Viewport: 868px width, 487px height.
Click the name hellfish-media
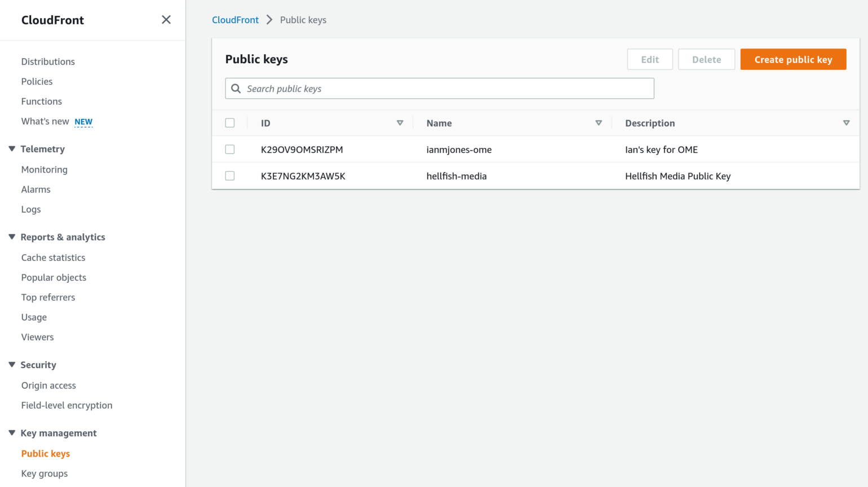[457, 176]
